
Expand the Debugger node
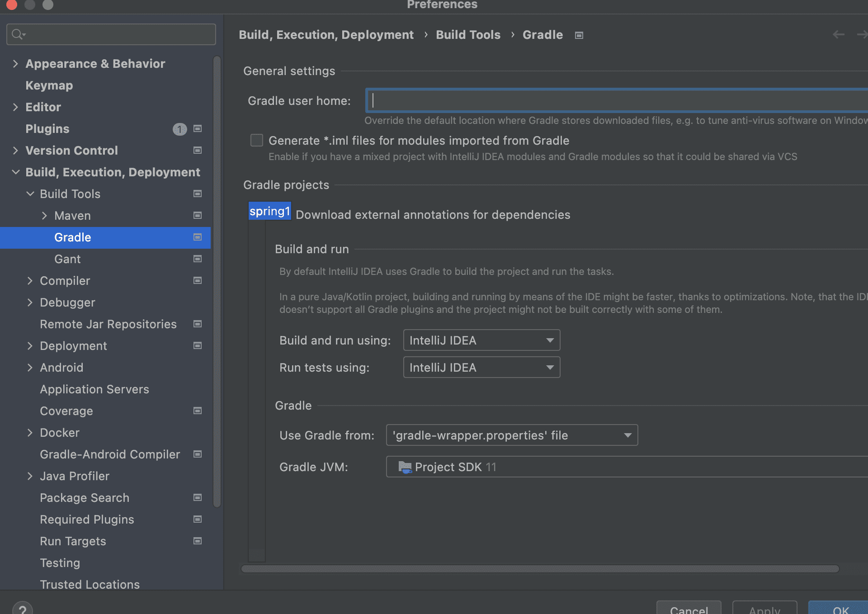click(x=30, y=302)
